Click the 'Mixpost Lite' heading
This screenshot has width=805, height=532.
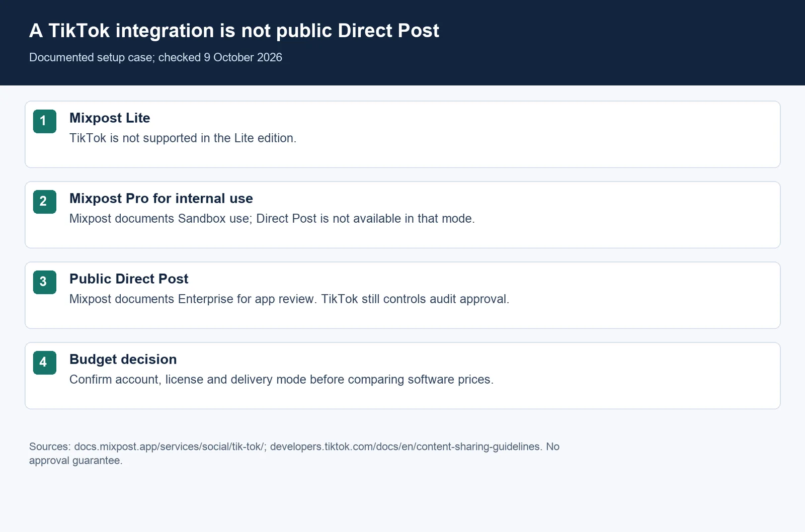click(x=110, y=118)
